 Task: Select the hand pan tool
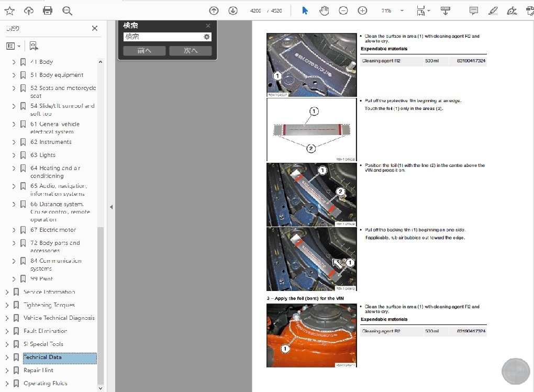click(x=324, y=11)
